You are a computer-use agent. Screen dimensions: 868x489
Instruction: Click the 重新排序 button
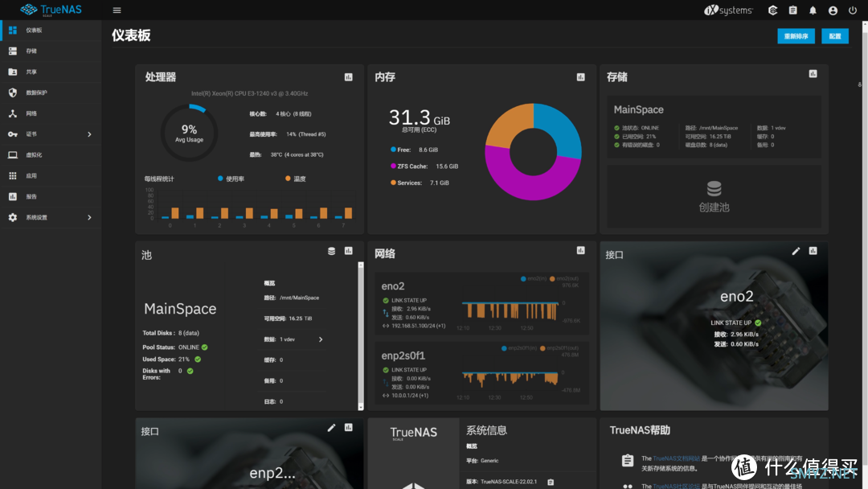[x=796, y=36]
